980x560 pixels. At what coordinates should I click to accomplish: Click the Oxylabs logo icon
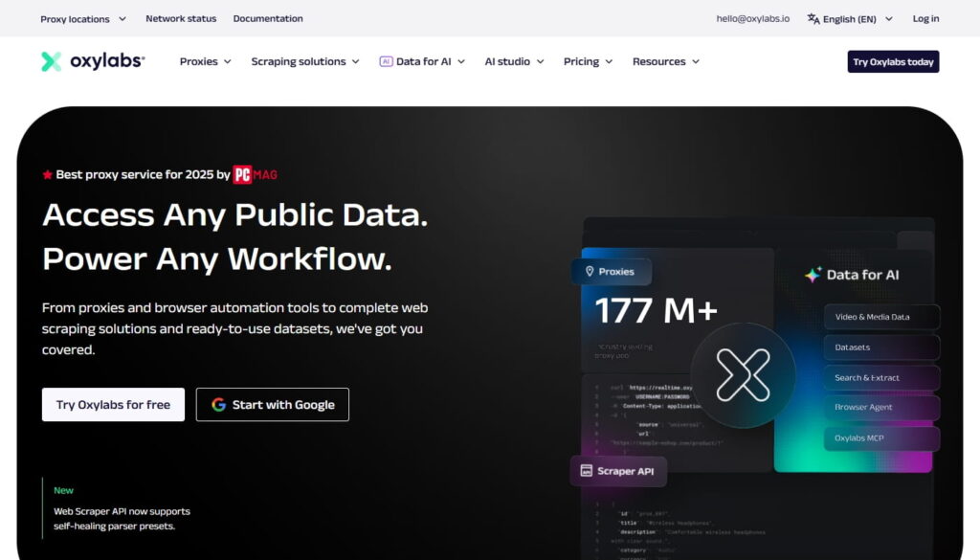52,61
